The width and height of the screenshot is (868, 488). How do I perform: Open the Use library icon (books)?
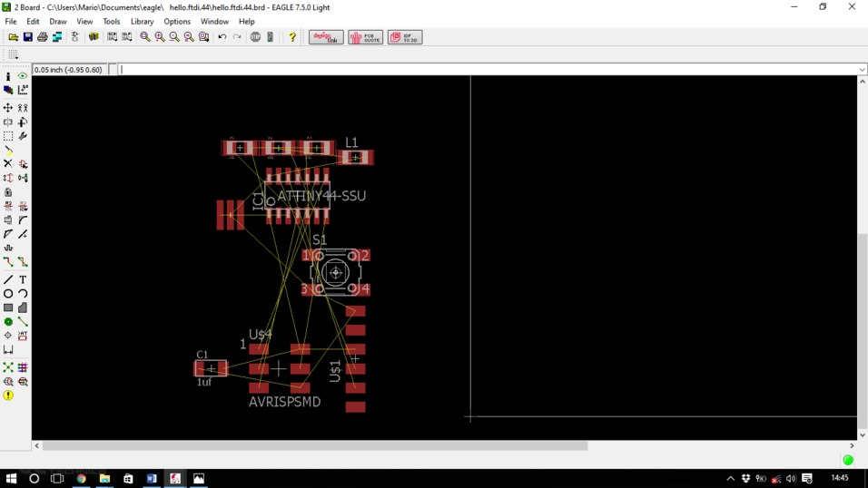point(94,37)
